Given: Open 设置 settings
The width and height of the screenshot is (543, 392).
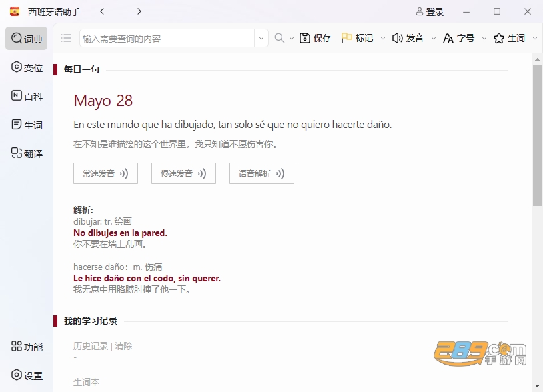Looking at the screenshot, I should click(26, 375).
